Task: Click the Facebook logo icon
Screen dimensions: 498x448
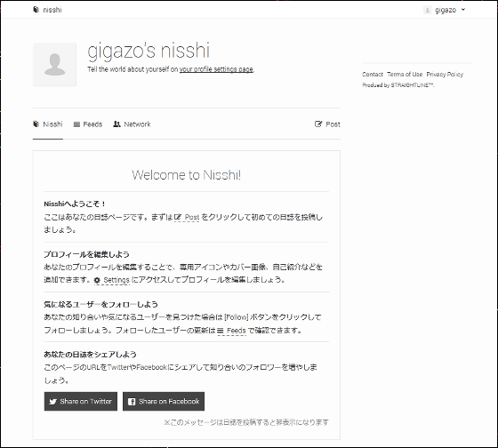Action: click(132, 402)
